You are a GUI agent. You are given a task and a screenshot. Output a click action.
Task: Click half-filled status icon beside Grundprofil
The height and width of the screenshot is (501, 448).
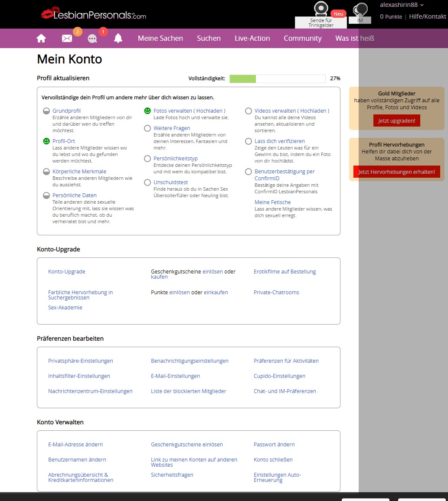pos(46,111)
